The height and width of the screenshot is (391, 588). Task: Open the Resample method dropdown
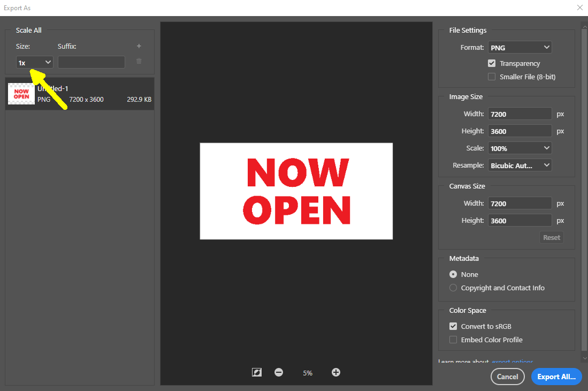(520, 165)
